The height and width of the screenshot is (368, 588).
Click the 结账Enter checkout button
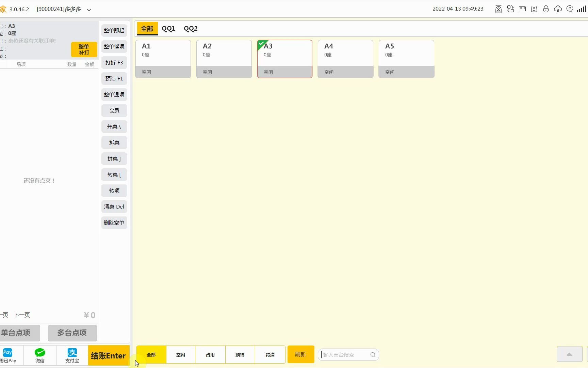point(109,355)
